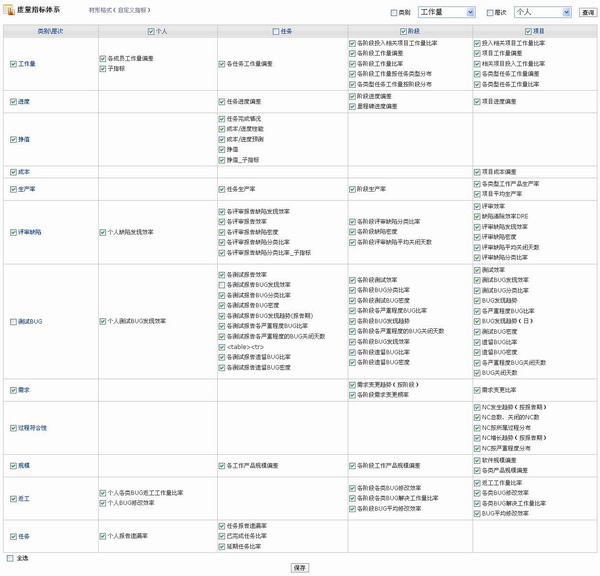Check the 测试BUG category row checkbox
Viewport: 600px width, 576px height.
pyautogui.click(x=14, y=321)
